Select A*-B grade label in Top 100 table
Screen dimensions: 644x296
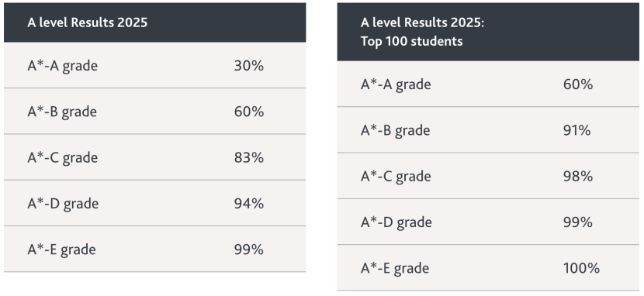(396, 130)
